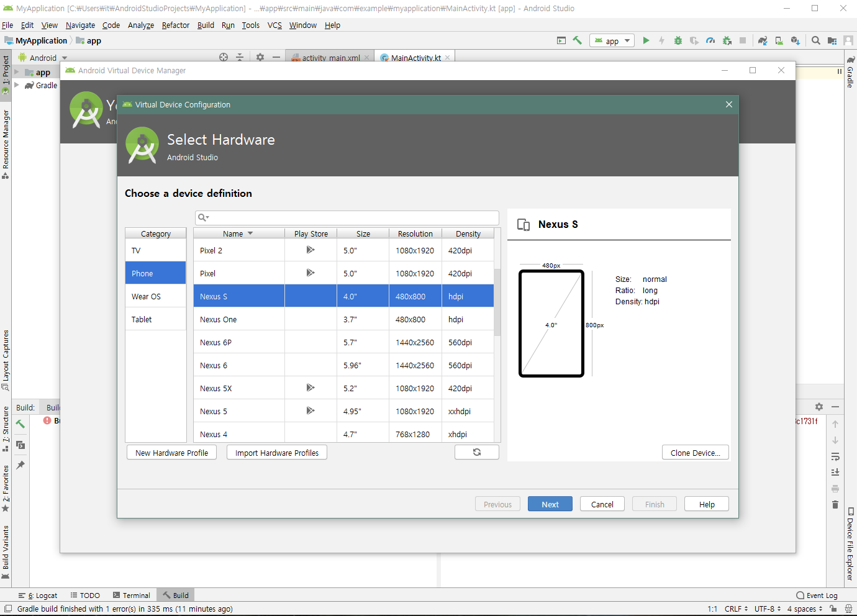Click the Project panel gear icon
Image resolution: width=857 pixels, height=616 pixels.
(x=260, y=57)
